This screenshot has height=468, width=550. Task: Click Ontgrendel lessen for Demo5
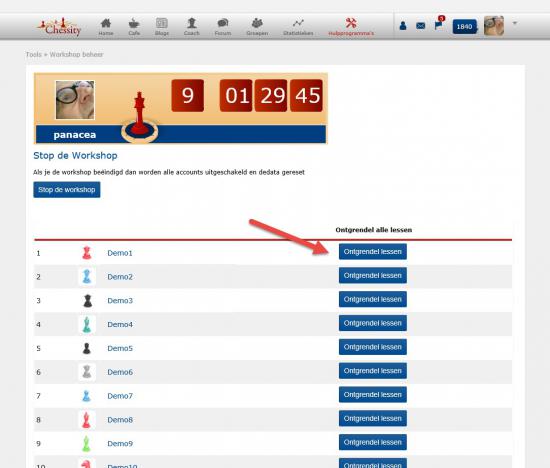click(x=373, y=347)
